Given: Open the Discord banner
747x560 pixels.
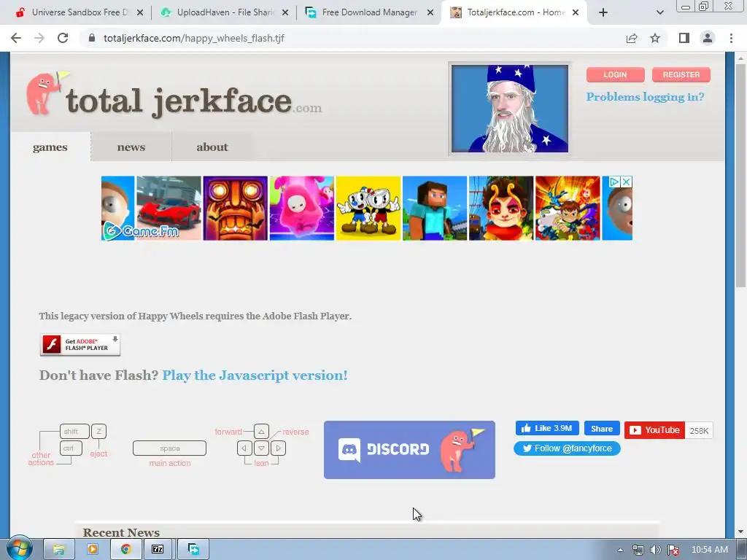Looking at the screenshot, I should [409, 449].
